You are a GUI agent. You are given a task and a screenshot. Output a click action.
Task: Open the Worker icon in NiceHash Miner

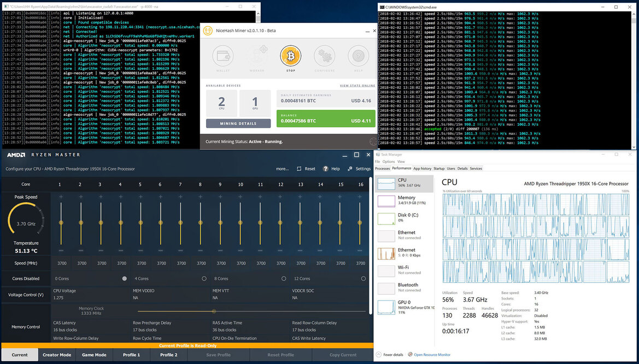[x=257, y=56]
